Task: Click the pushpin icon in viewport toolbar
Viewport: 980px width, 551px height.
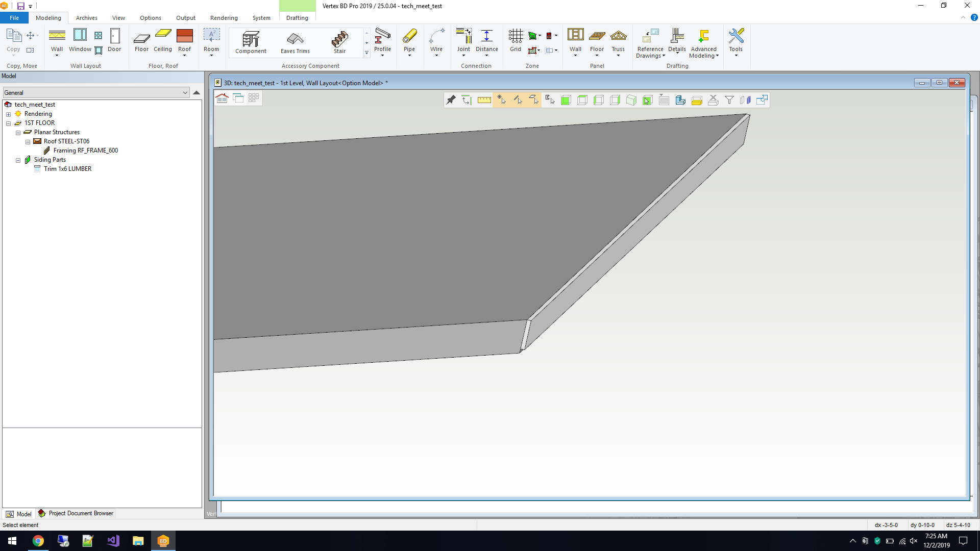Action: 451,100
